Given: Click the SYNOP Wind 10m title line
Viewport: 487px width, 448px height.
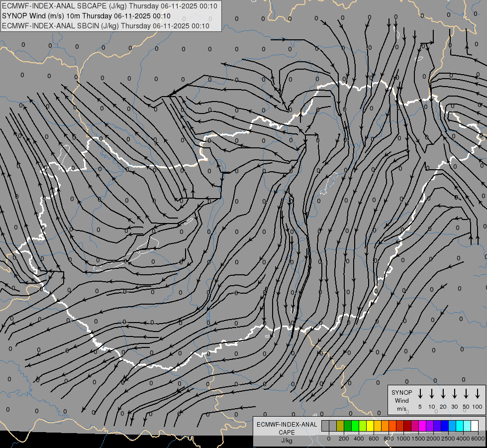Looking at the screenshot, I should pyautogui.click(x=86, y=16).
